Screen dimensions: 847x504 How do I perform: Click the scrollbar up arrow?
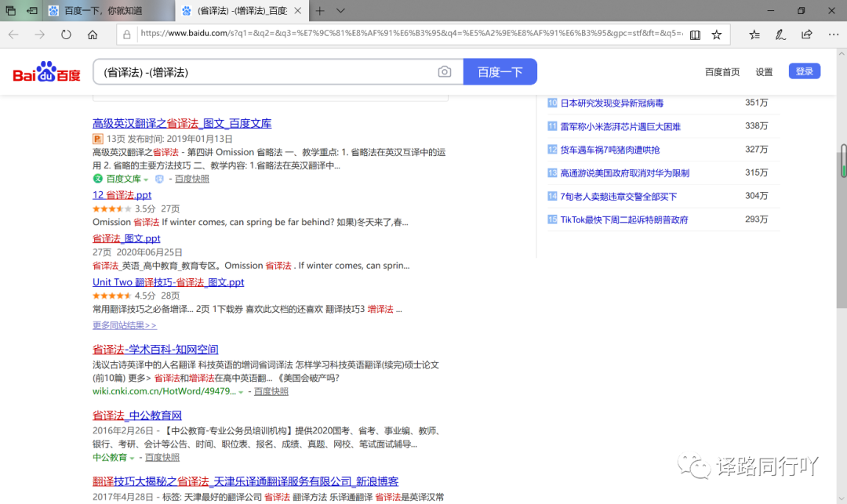point(842,53)
